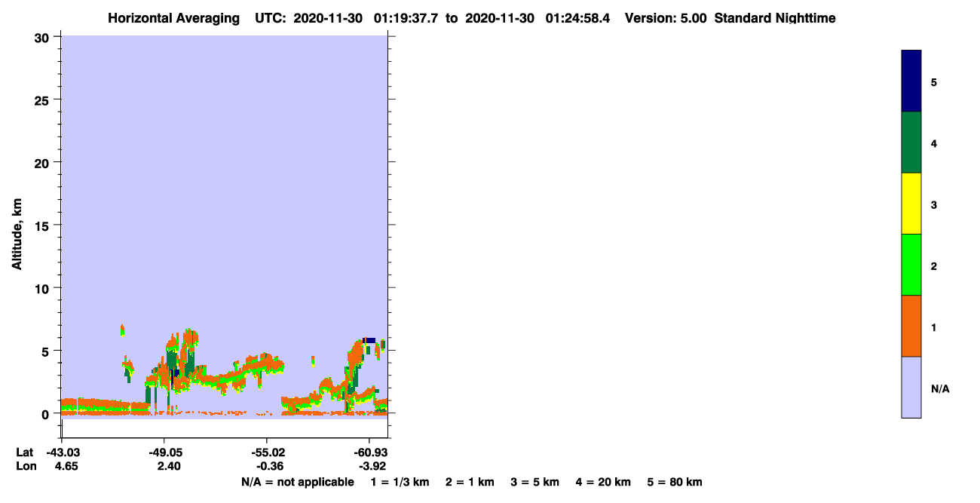Select the orange colorbar segment labeled 1
Viewport: 980px width, 503px height.
click(911, 326)
